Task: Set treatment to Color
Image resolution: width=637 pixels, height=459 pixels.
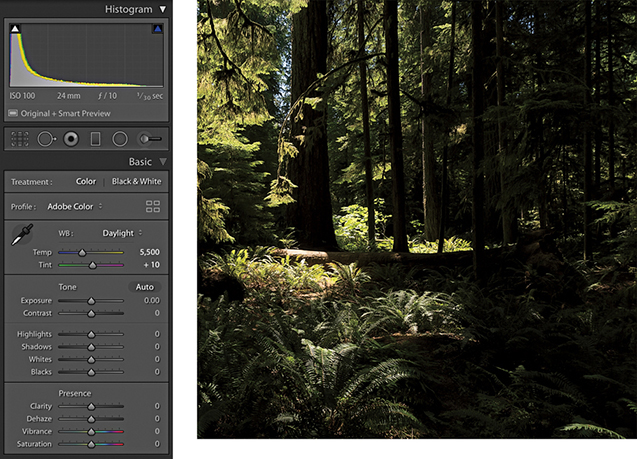Action: click(86, 181)
